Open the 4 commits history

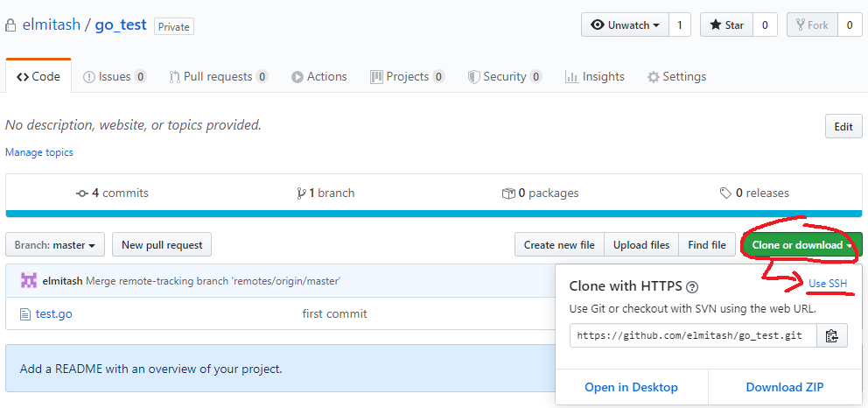[x=112, y=193]
